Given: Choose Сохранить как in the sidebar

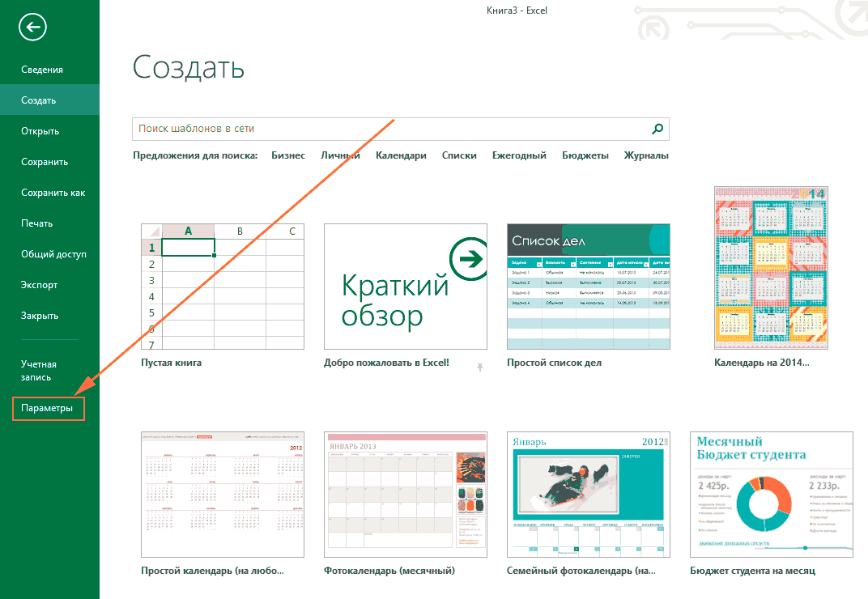Looking at the screenshot, I should [53, 192].
